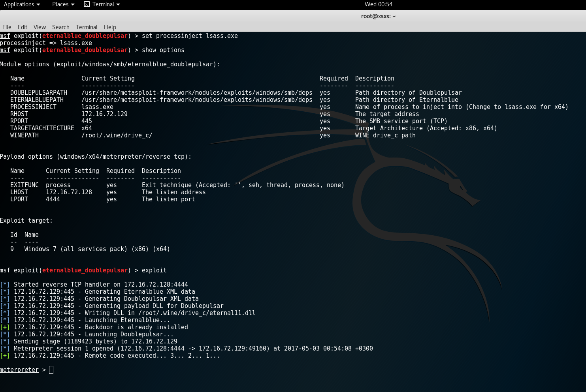Click the 'Backdoor is already installed' line
The image size is (586, 392).
[x=94, y=327]
